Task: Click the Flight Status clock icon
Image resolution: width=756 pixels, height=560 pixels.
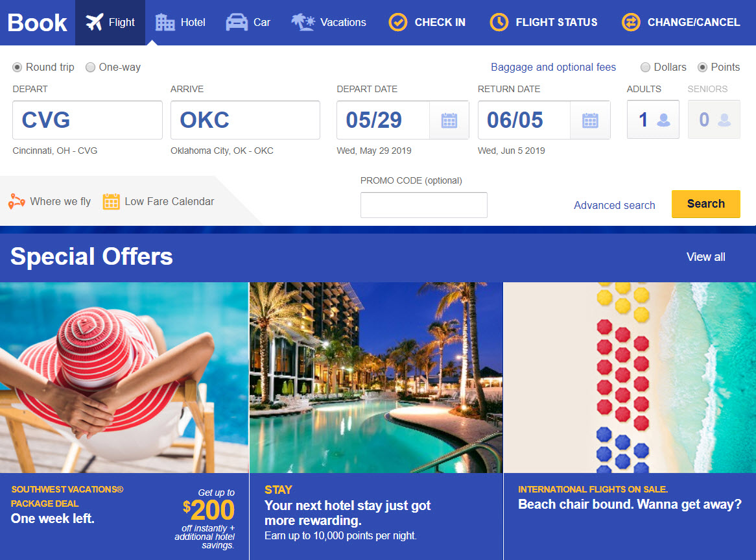Action: point(499,22)
